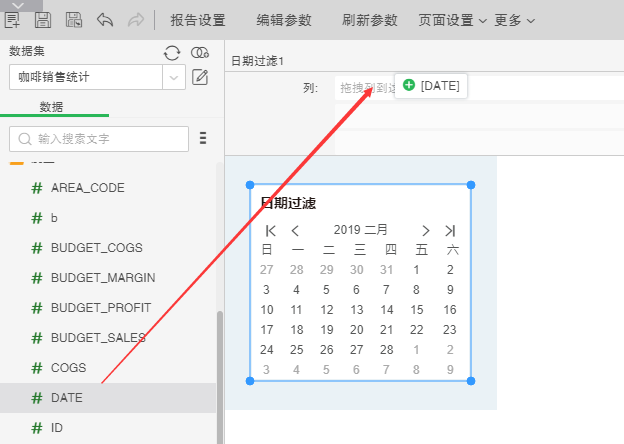Click the save-as icon in the toolbar
This screenshot has height=444, width=624.
(x=74, y=19)
